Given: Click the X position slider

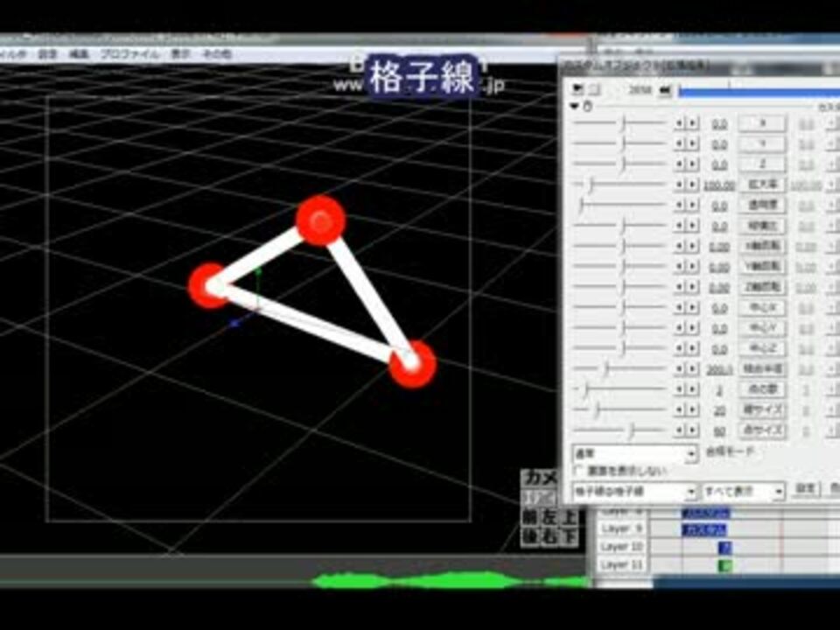Looking at the screenshot, I should click(x=619, y=123).
